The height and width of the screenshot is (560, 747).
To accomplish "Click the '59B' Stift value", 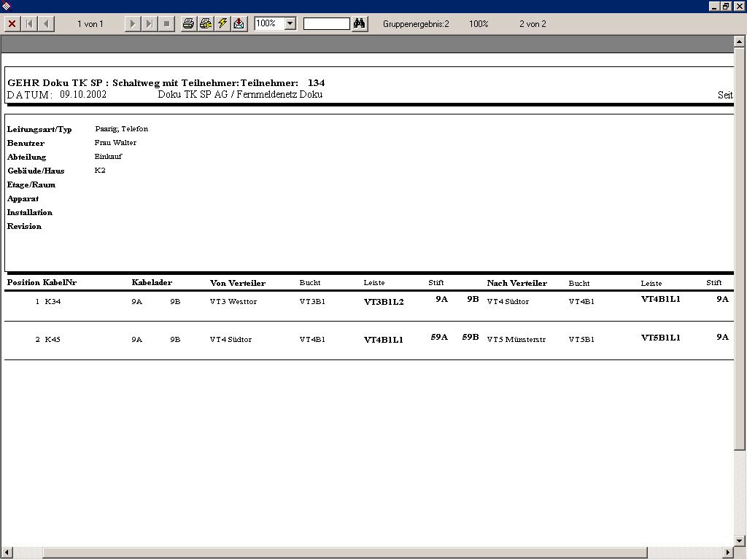I will [x=471, y=337].
